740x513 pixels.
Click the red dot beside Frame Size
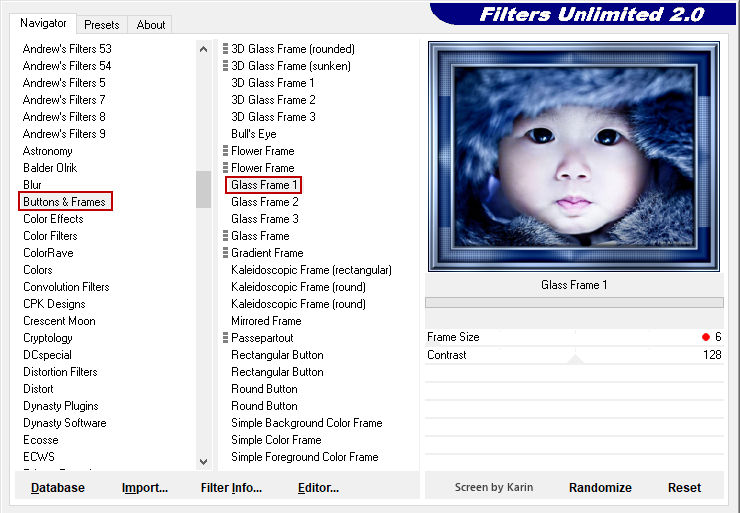tap(706, 337)
